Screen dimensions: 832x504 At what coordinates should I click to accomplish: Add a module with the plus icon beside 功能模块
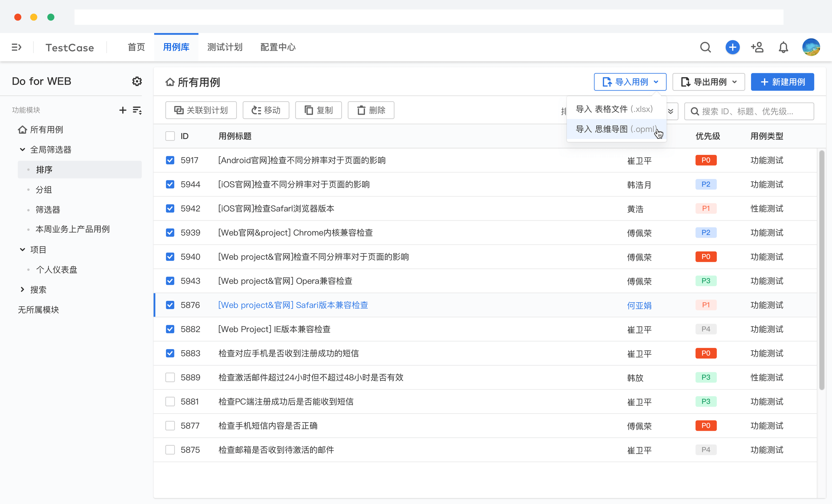pos(122,110)
